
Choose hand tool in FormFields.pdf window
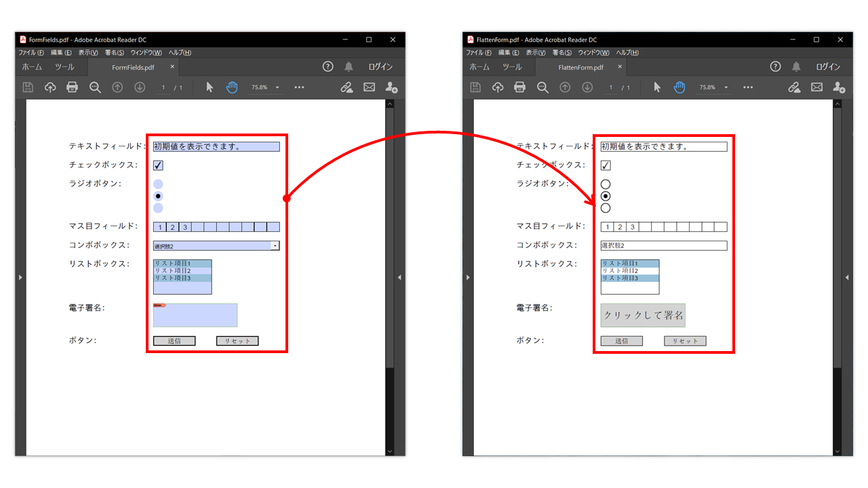tap(232, 87)
